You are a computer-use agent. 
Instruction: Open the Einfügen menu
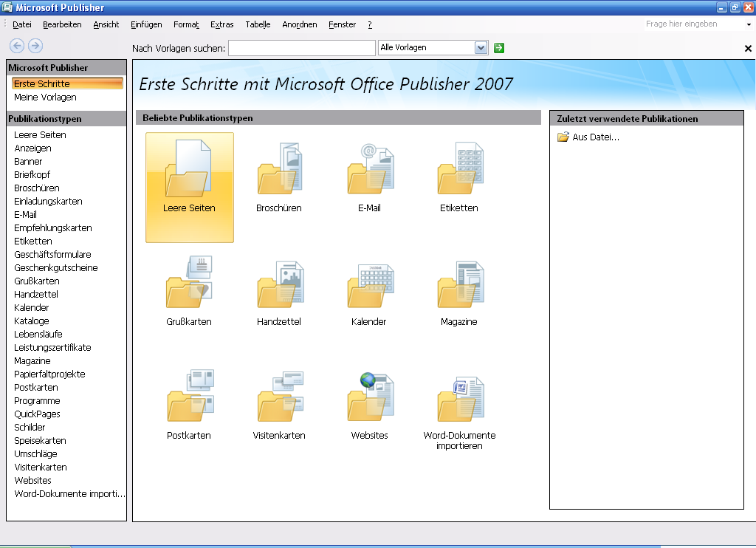click(x=146, y=24)
